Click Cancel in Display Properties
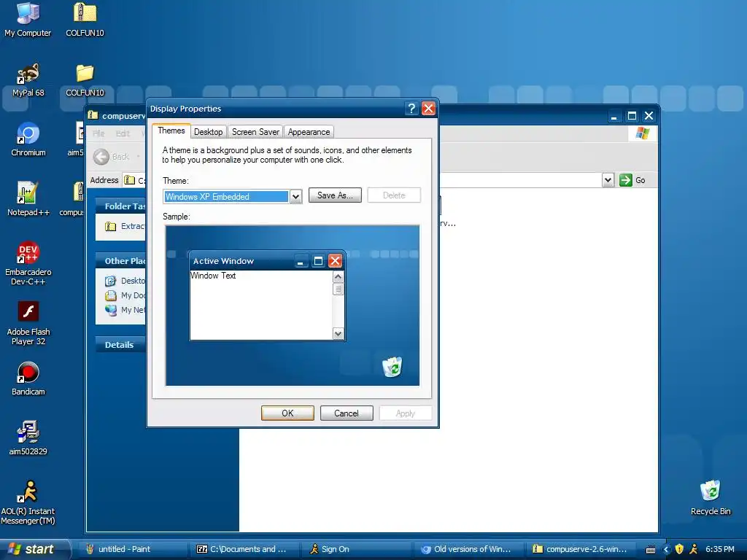The height and width of the screenshot is (560, 747). tap(347, 413)
